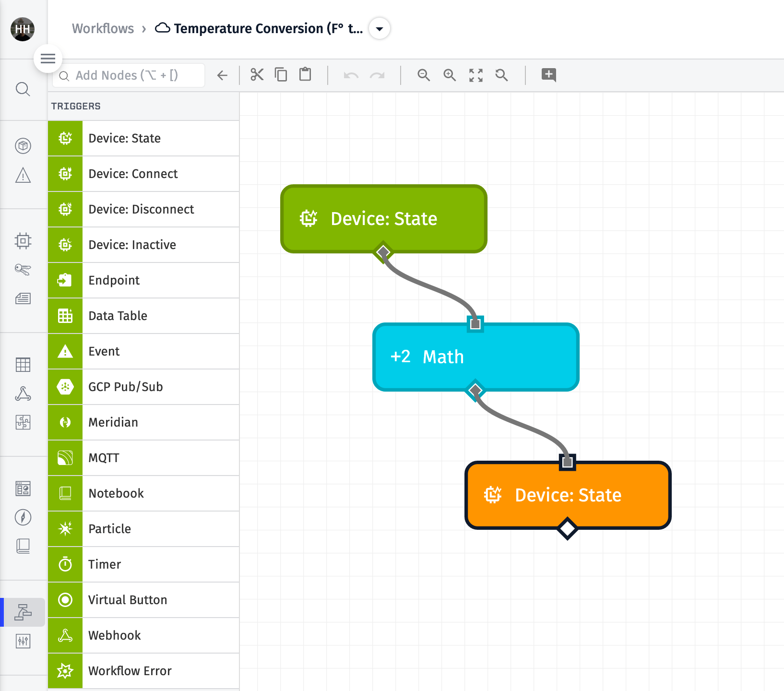Click the redo arrow icon
Image resolution: width=784 pixels, height=691 pixels.
(x=377, y=75)
